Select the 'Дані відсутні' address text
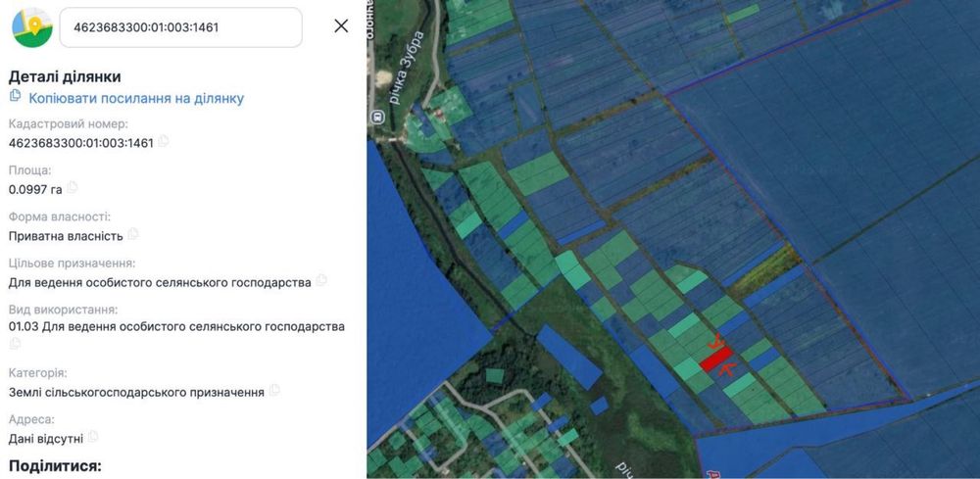 coord(46,439)
